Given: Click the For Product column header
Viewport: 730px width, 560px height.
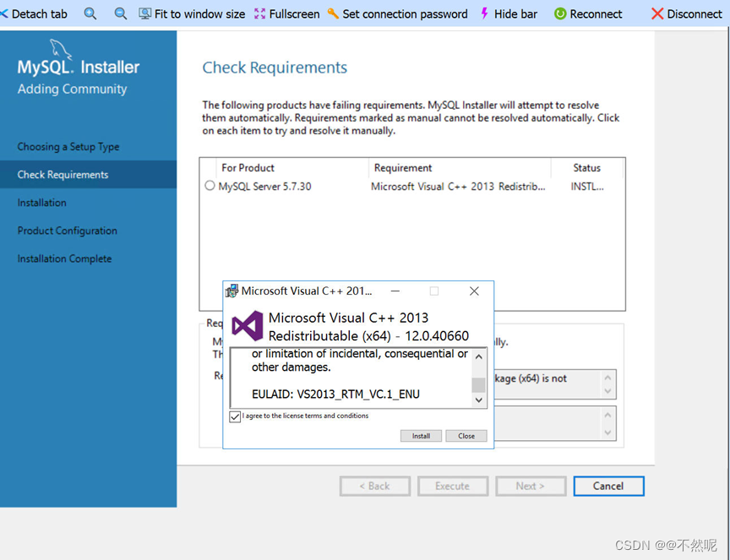Looking at the screenshot, I should 248,167.
